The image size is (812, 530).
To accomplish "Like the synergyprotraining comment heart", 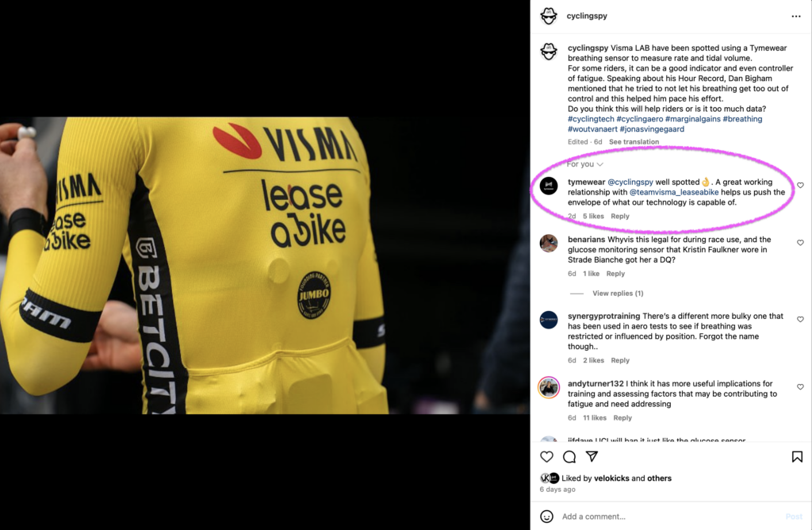I will [x=800, y=319].
